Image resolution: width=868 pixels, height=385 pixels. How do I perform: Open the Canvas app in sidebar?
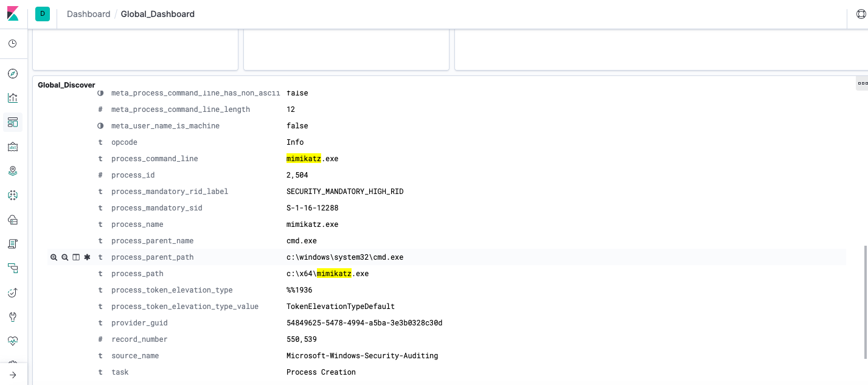13,147
